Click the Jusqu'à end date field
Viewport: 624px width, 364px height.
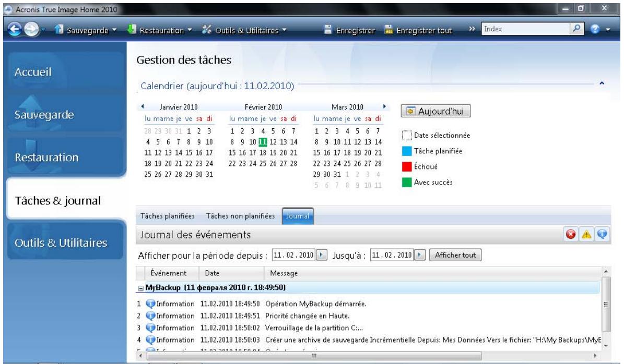392,255
